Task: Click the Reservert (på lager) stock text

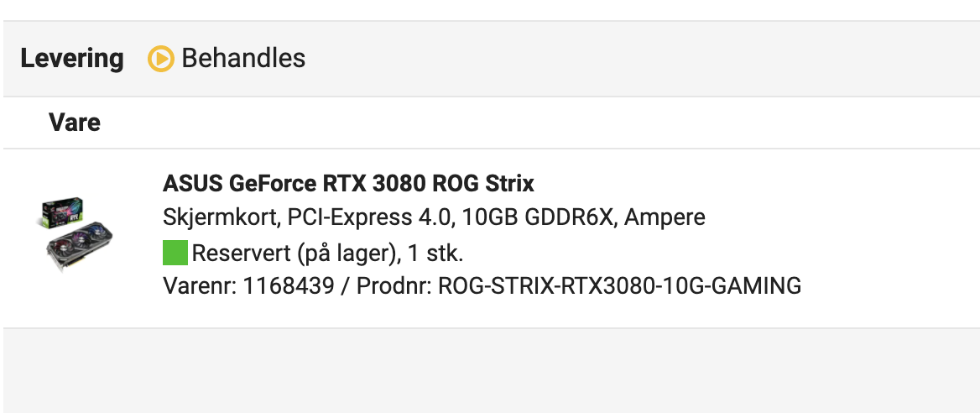Action: [296, 254]
